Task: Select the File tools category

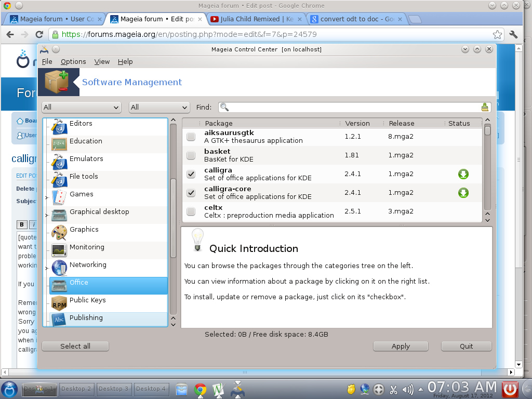Action: tap(109, 180)
